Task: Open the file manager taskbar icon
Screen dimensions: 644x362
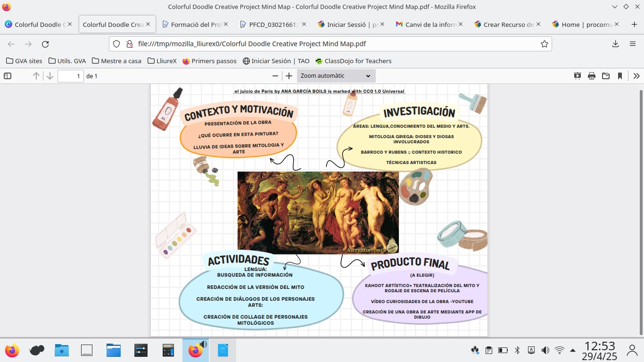Action: pyautogui.click(x=114, y=350)
